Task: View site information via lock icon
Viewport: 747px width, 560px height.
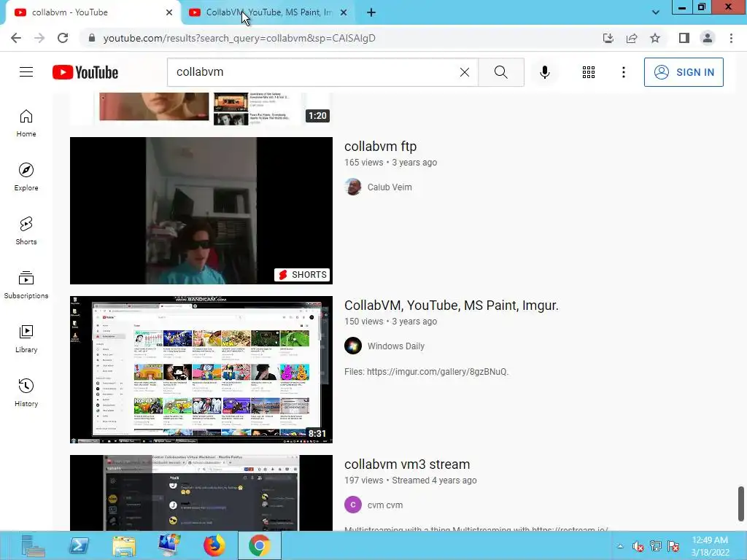Action: 92,38
